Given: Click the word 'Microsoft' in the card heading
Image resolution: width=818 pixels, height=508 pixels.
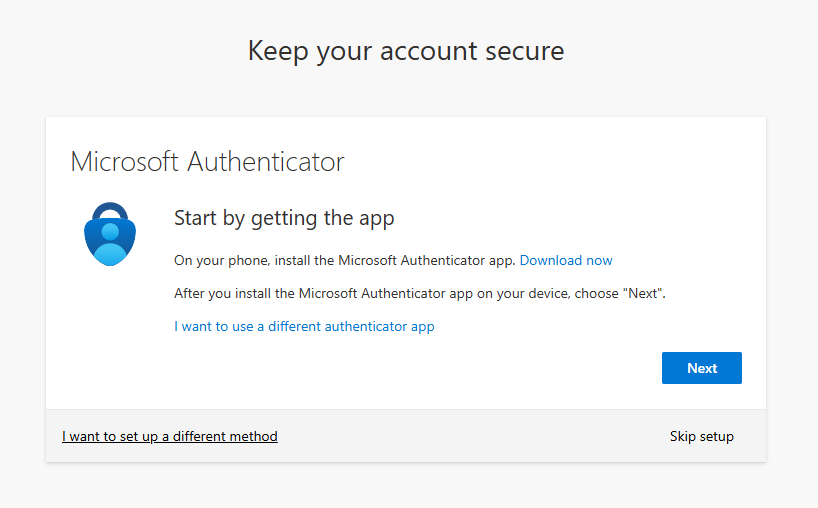Looking at the screenshot, I should (x=124, y=162).
